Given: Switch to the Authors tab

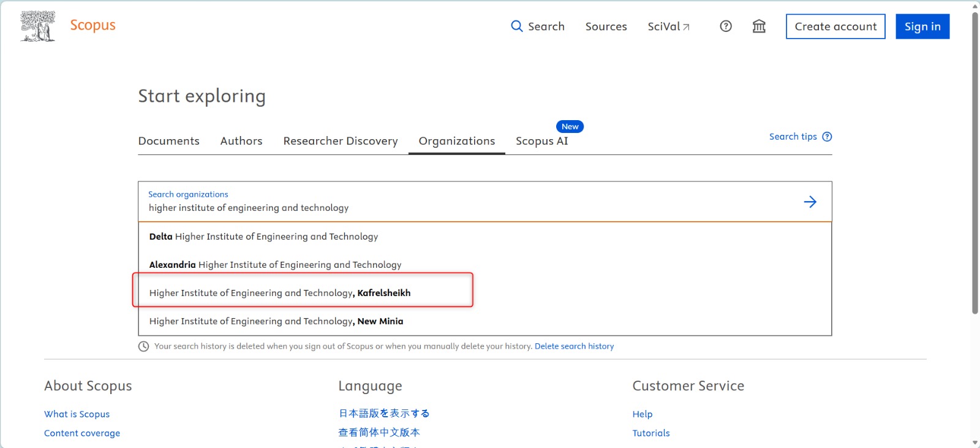Looking at the screenshot, I should (x=241, y=141).
